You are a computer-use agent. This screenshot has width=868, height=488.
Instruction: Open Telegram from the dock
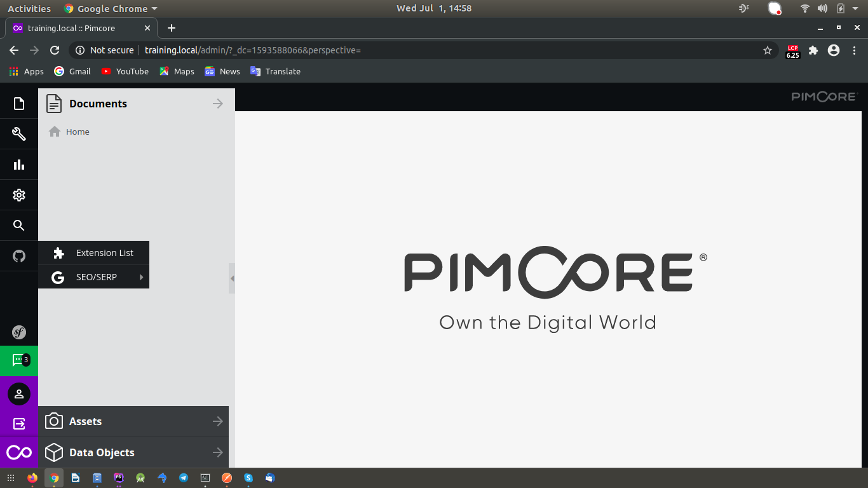click(184, 478)
